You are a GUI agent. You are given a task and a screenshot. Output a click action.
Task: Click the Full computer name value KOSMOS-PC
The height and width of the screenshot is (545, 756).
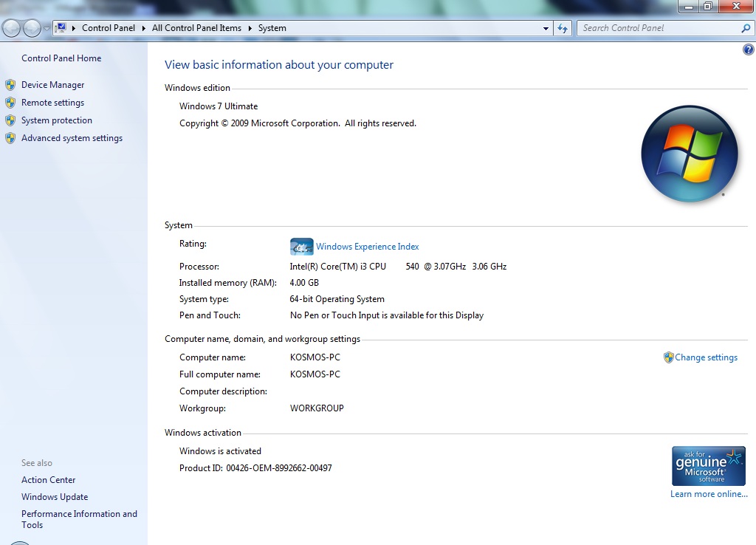click(315, 374)
